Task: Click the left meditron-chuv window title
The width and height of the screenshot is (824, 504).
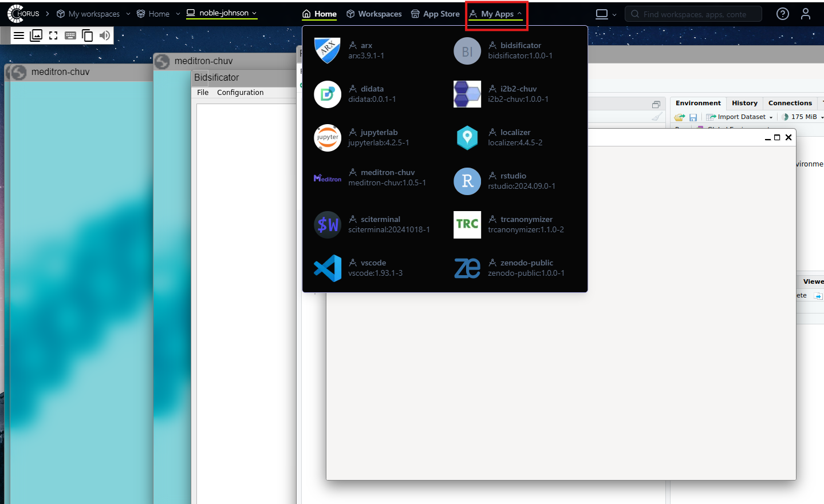Action: (61, 72)
